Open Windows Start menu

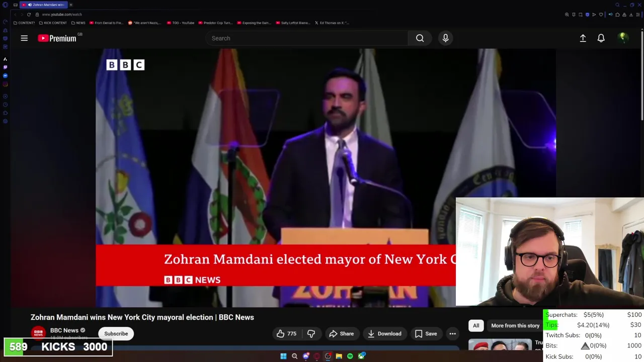283,356
